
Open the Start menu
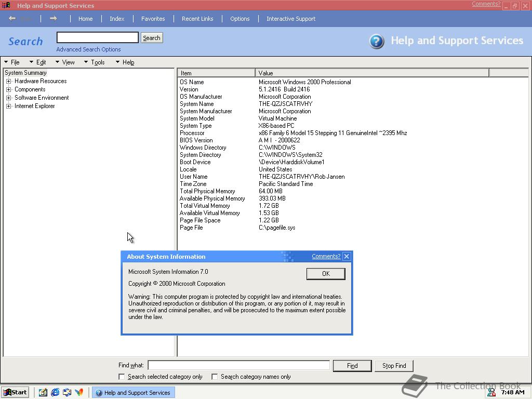pyautogui.click(x=15, y=392)
